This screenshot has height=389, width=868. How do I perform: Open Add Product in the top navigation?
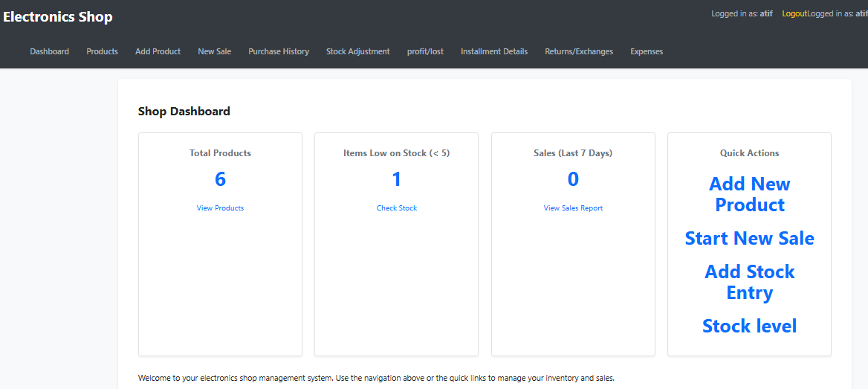(158, 51)
